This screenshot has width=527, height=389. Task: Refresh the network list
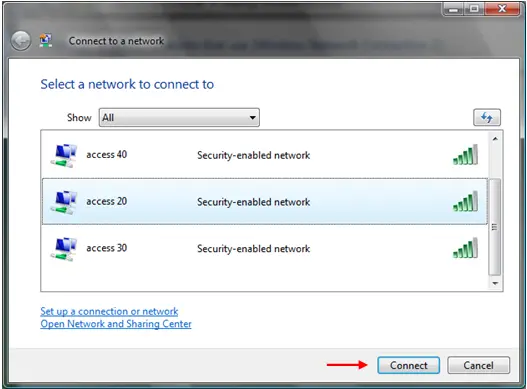(487, 117)
